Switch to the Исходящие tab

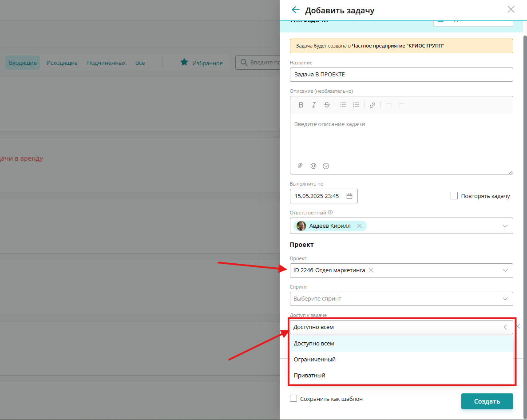coord(62,63)
